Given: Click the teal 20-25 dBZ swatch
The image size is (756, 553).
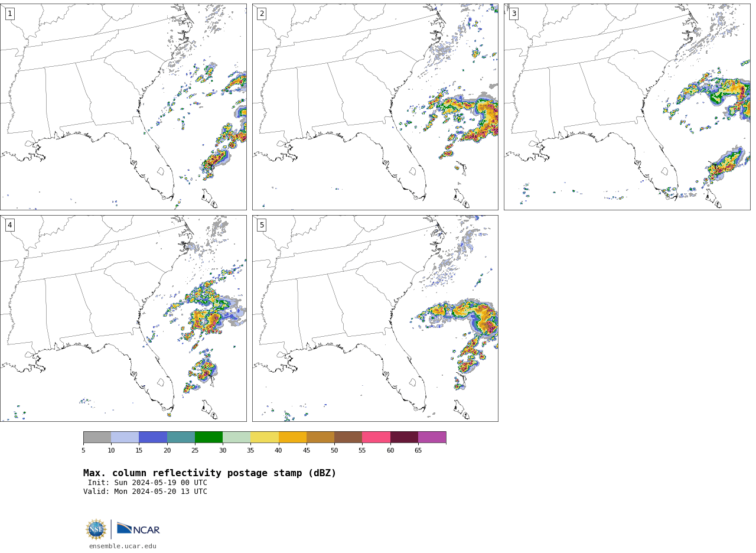Looking at the screenshot, I should [x=181, y=437].
